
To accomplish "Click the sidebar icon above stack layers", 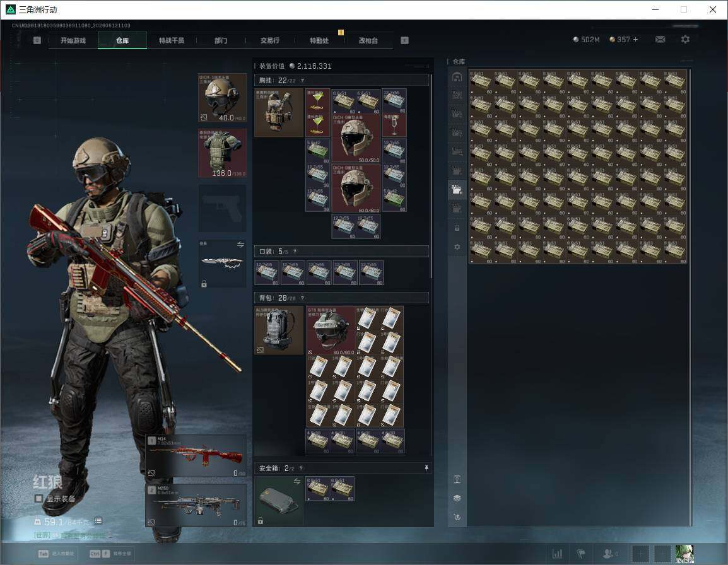I will pos(457,479).
